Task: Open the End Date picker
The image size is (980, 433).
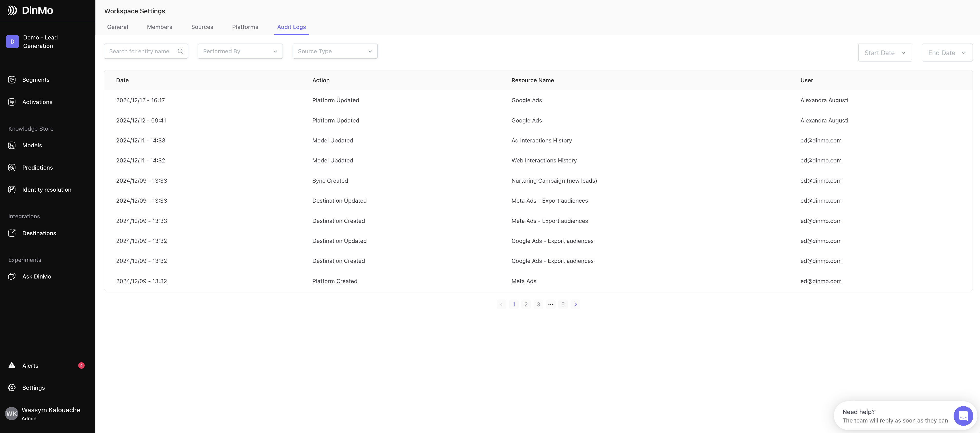Action: click(947, 53)
